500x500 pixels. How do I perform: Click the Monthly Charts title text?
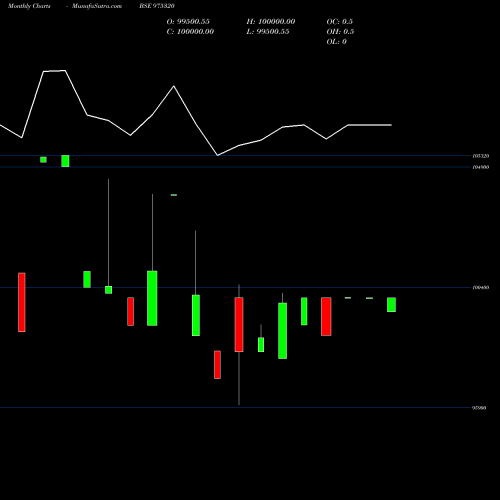click(29, 6)
